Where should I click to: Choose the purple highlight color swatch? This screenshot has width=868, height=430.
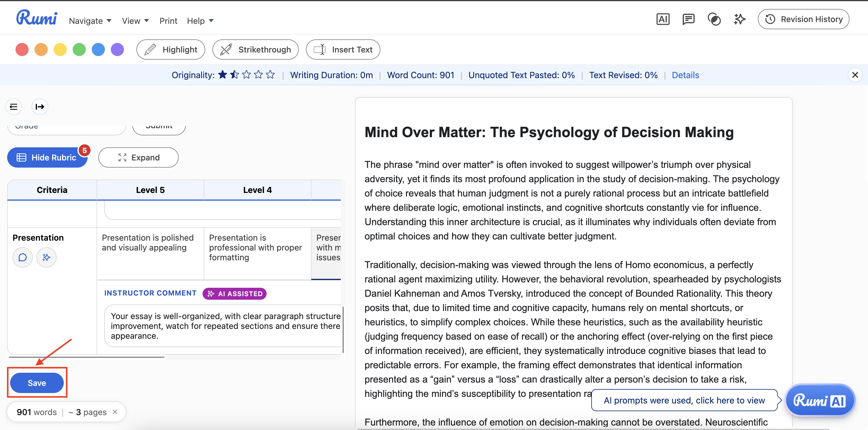pyautogui.click(x=117, y=50)
